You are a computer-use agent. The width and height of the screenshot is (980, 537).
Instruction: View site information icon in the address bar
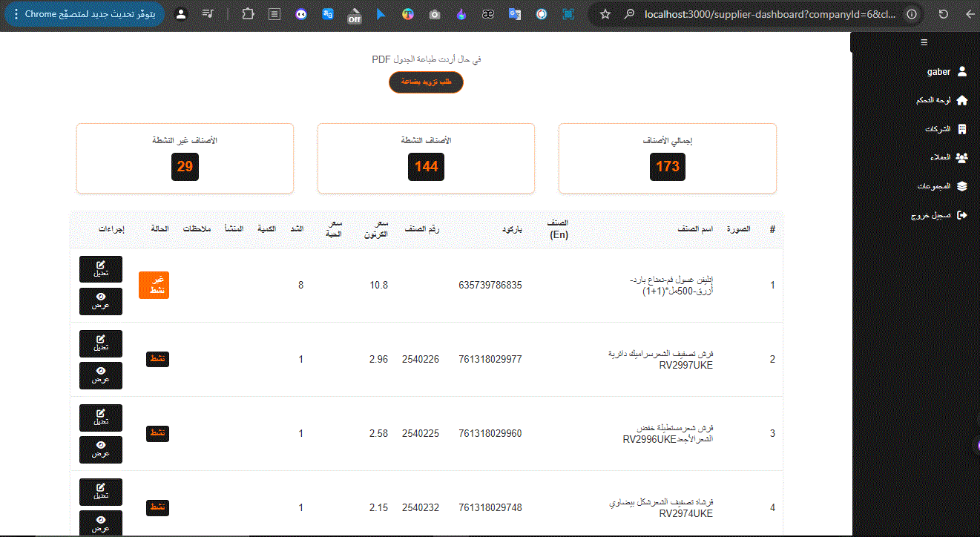[912, 14]
